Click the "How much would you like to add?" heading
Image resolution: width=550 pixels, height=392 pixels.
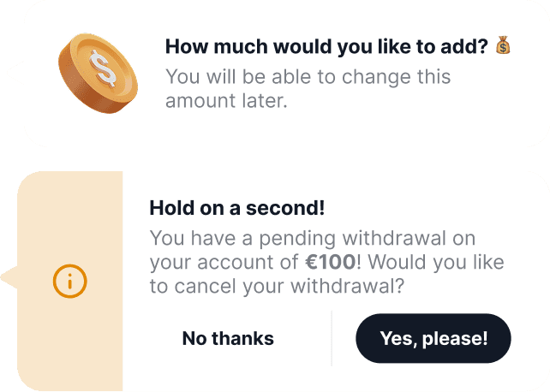[326, 47]
